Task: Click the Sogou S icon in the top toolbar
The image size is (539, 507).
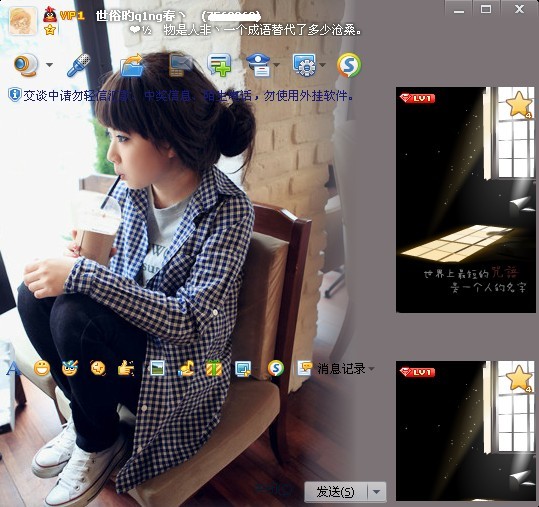Action: click(x=349, y=65)
